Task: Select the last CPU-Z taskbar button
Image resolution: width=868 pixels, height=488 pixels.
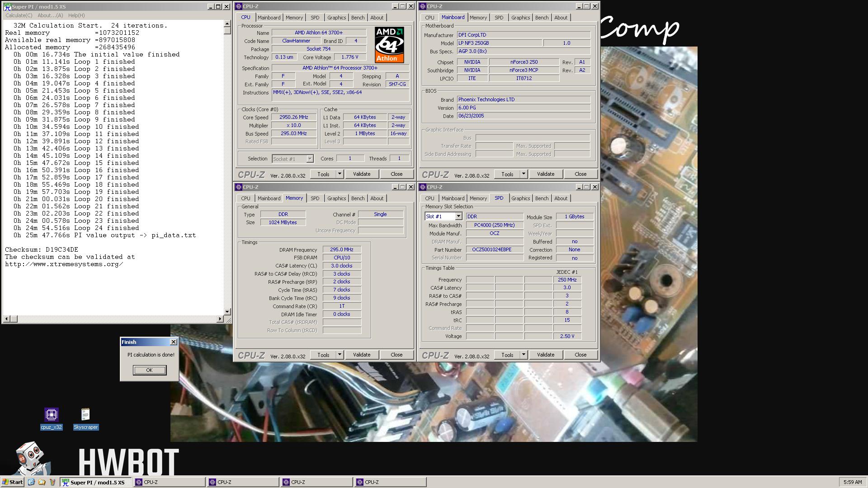Action: coord(390,482)
